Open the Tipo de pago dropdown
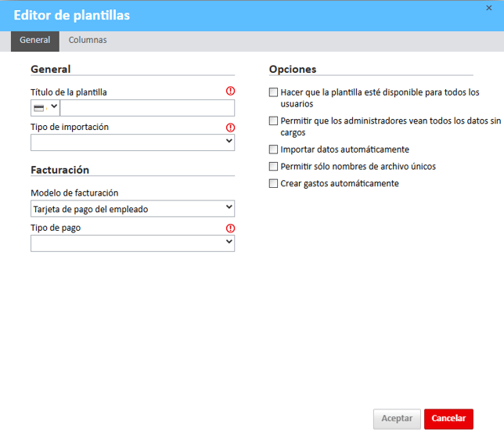Screen dimensions: 504x443 click(x=132, y=243)
